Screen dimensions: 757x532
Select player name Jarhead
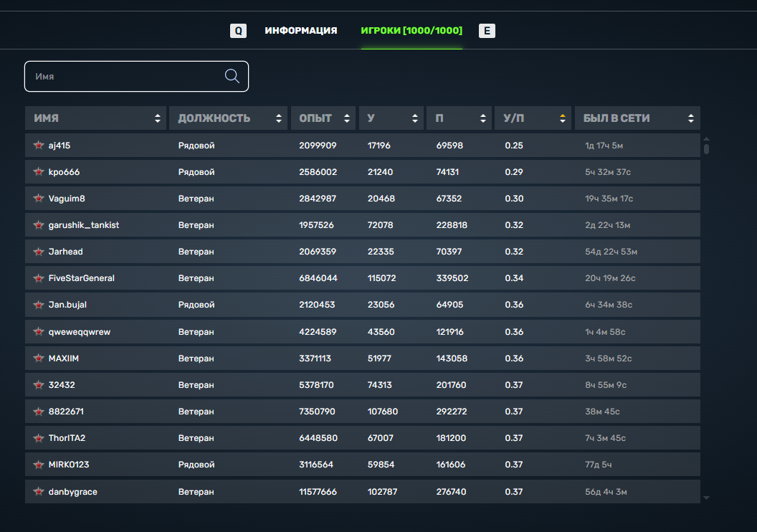pyautogui.click(x=66, y=252)
